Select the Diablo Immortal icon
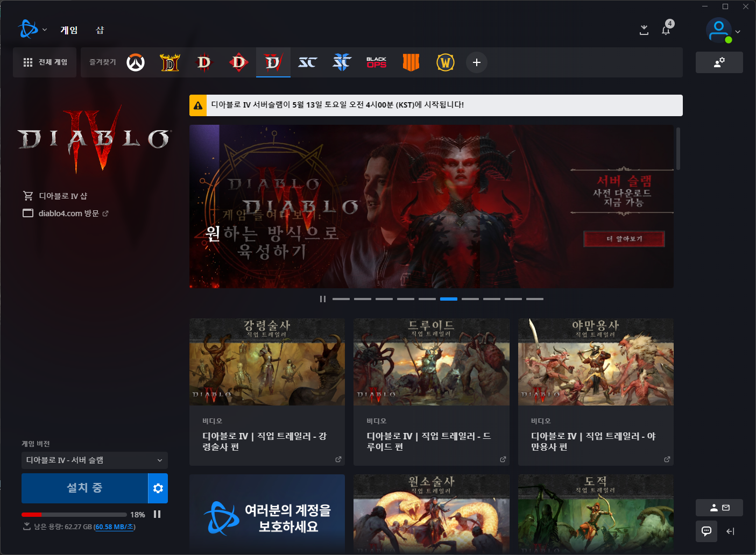 239,62
